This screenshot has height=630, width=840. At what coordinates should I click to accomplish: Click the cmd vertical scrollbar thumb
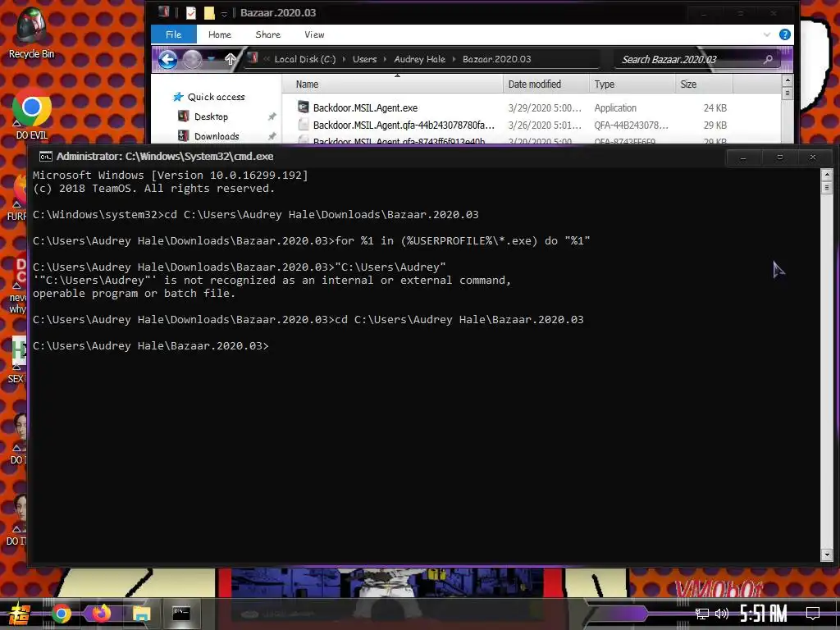click(x=827, y=188)
